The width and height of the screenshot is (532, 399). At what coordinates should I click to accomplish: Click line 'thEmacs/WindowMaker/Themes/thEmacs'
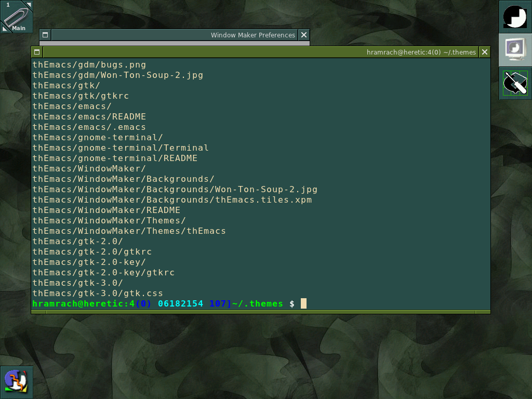point(129,231)
